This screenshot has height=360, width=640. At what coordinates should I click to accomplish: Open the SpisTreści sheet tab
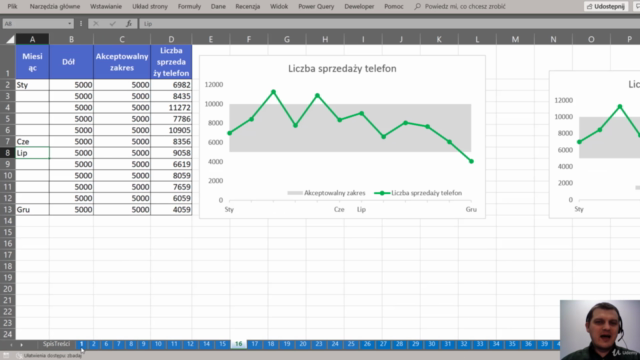pos(56,344)
